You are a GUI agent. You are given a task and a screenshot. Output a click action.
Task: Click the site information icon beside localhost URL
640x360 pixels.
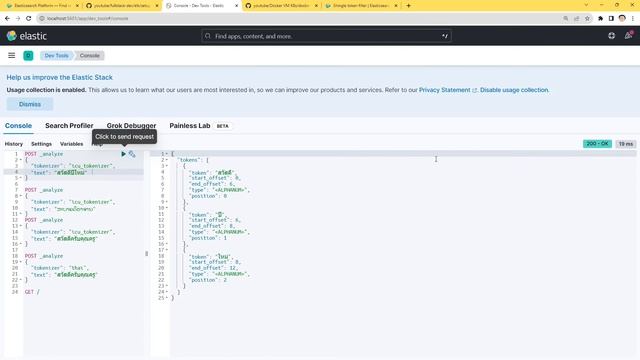[42, 18]
